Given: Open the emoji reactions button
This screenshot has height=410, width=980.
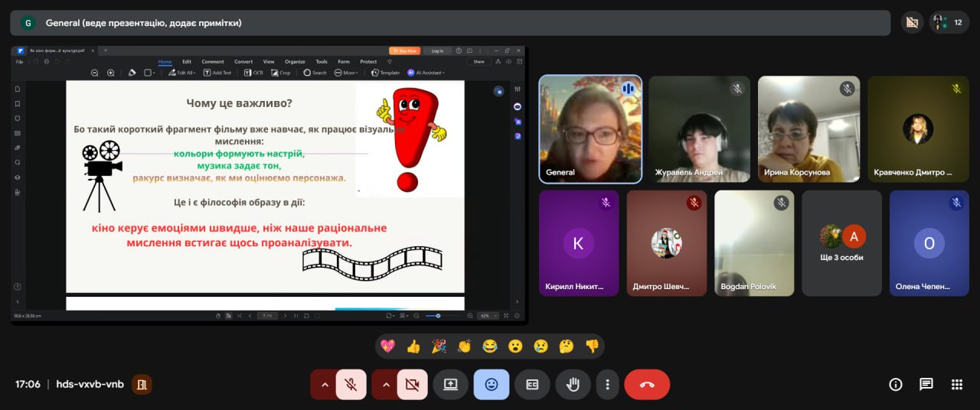Looking at the screenshot, I should point(492,384).
